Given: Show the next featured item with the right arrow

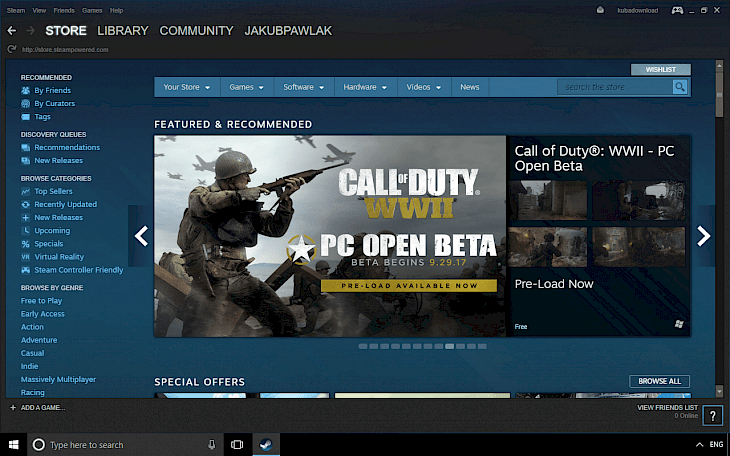Looking at the screenshot, I should (x=703, y=236).
